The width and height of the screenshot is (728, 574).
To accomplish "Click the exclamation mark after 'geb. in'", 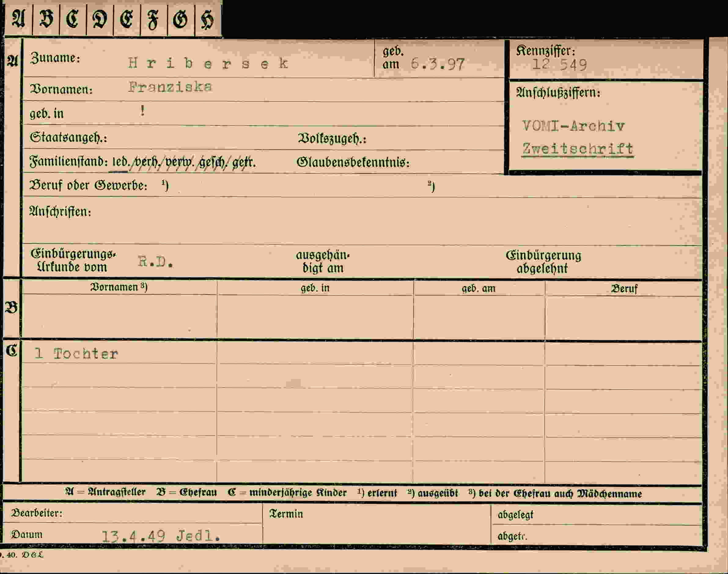I will pyautogui.click(x=142, y=111).
